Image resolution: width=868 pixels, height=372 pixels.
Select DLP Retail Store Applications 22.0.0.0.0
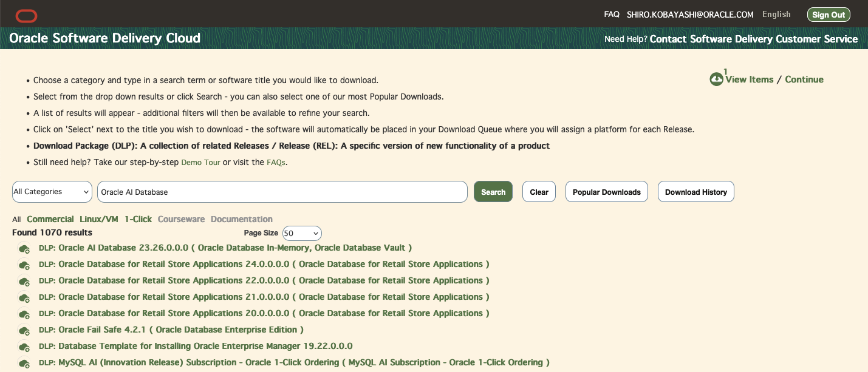click(264, 280)
